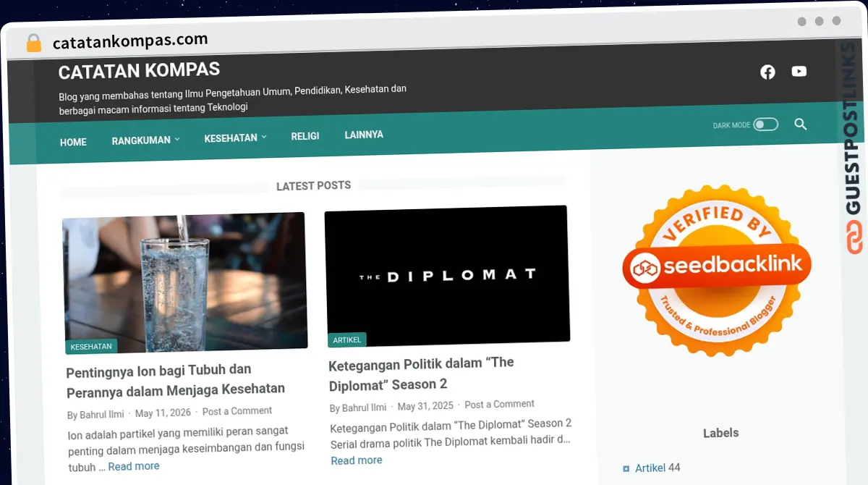The height and width of the screenshot is (485, 868).
Task: Click the Latest Posts heading
Action: coord(313,186)
